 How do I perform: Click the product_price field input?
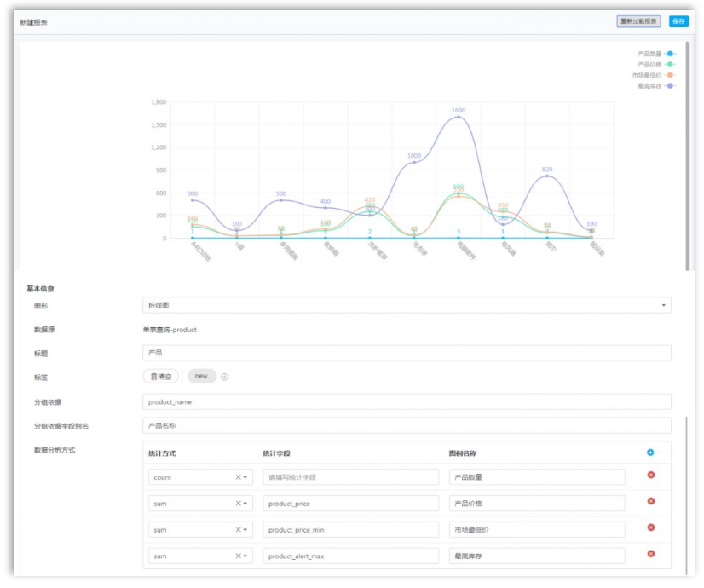(x=350, y=503)
